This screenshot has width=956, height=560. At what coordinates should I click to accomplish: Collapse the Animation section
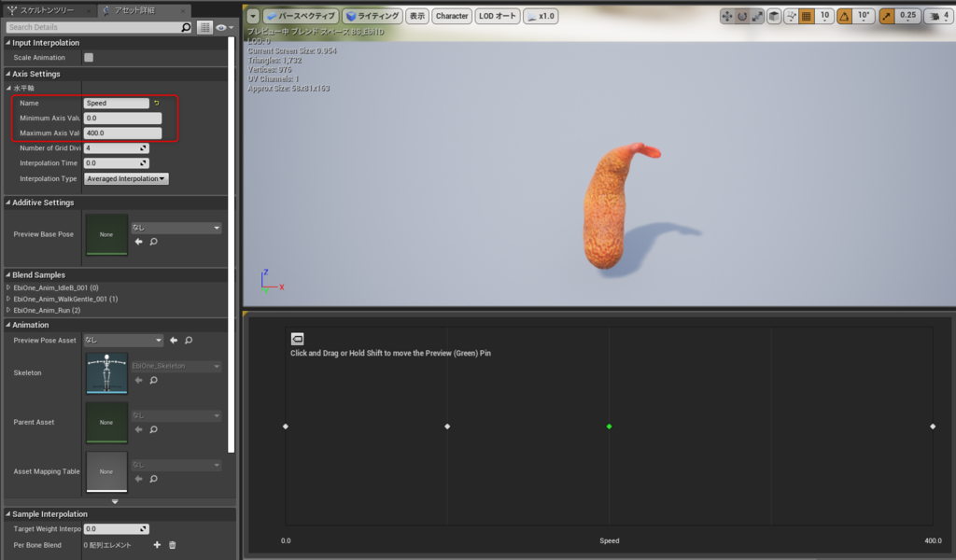[7, 325]
